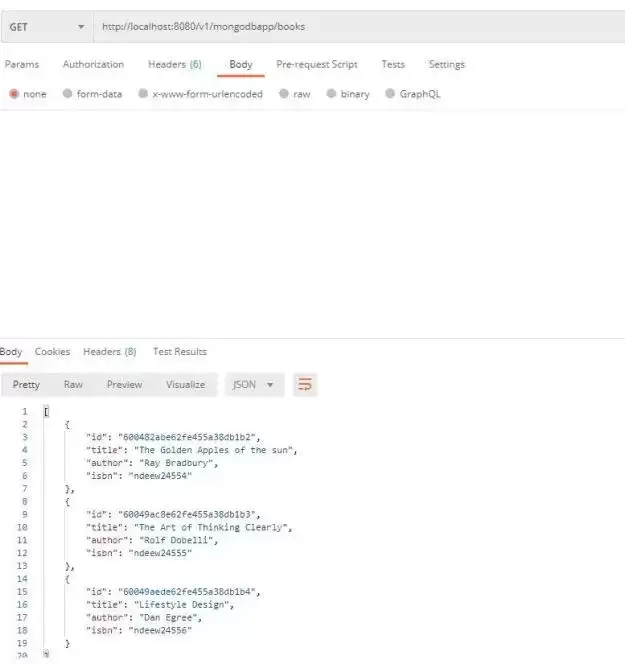Open the request Settings tab

(446, 64)
